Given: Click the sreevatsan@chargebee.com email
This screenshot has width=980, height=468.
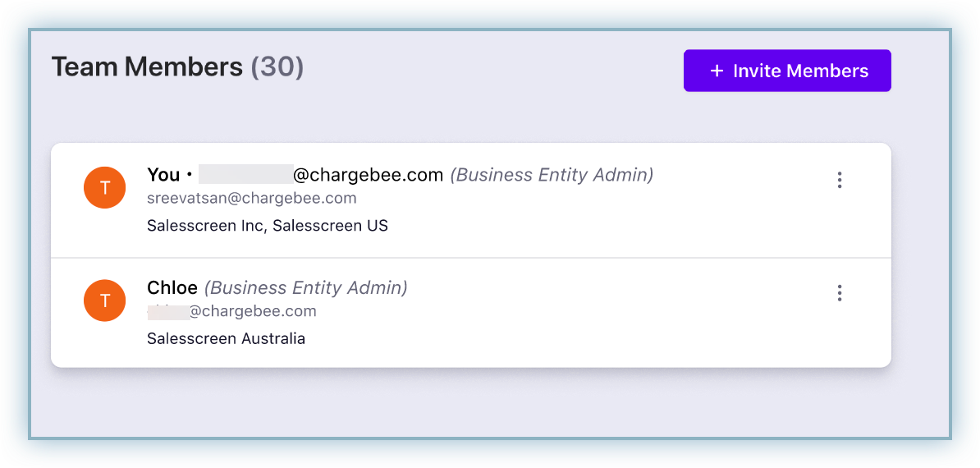Looking at the screenshot, I should [x=251, y=198].
